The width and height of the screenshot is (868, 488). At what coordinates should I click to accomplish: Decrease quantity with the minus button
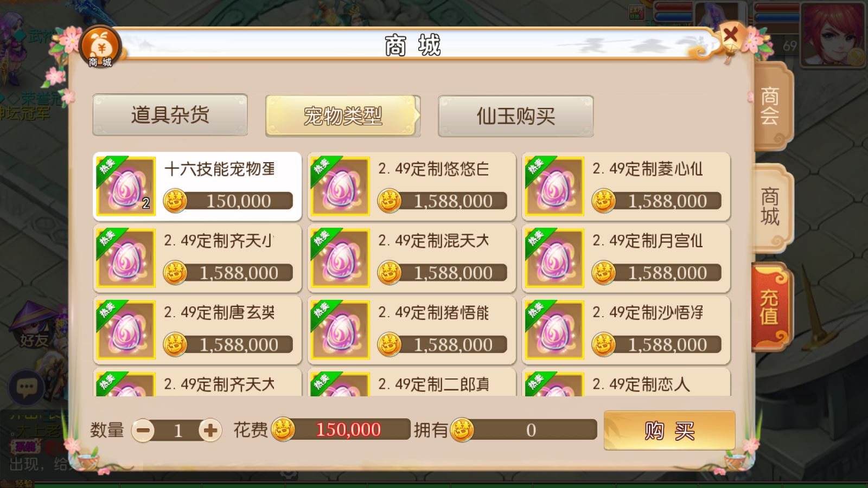(x=143, y=431)
